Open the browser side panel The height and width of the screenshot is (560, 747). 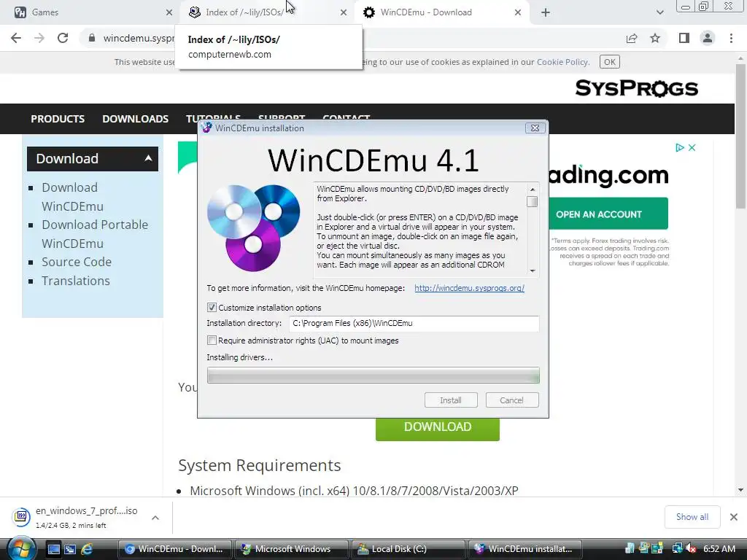[x=684, y=38]
